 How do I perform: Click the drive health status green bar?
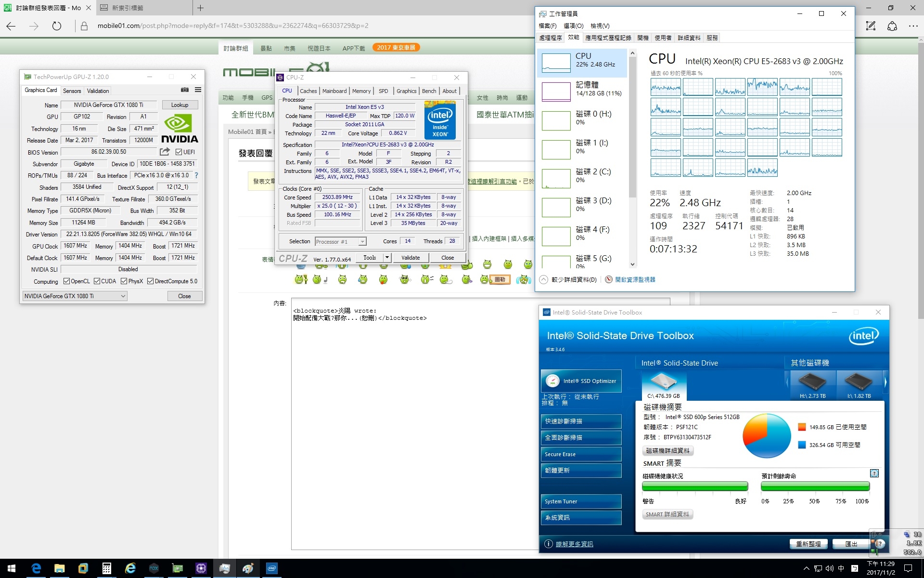tap(694, 486)
